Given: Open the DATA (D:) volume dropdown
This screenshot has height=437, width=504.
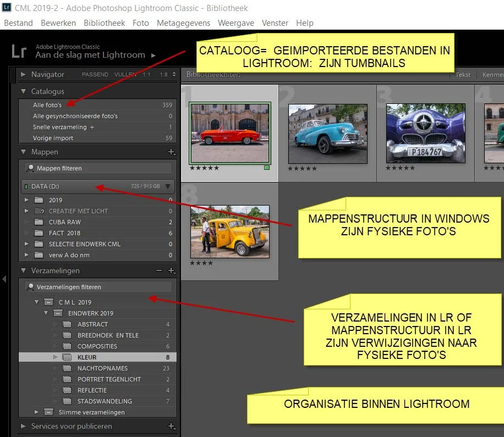Looking at the screenshot, I should (168, 186).
